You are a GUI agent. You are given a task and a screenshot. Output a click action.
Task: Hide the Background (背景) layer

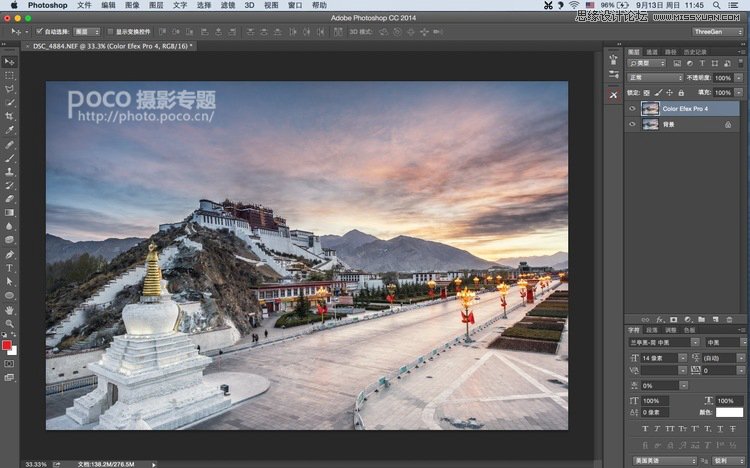pyautogui.click(x=632, y=124)
